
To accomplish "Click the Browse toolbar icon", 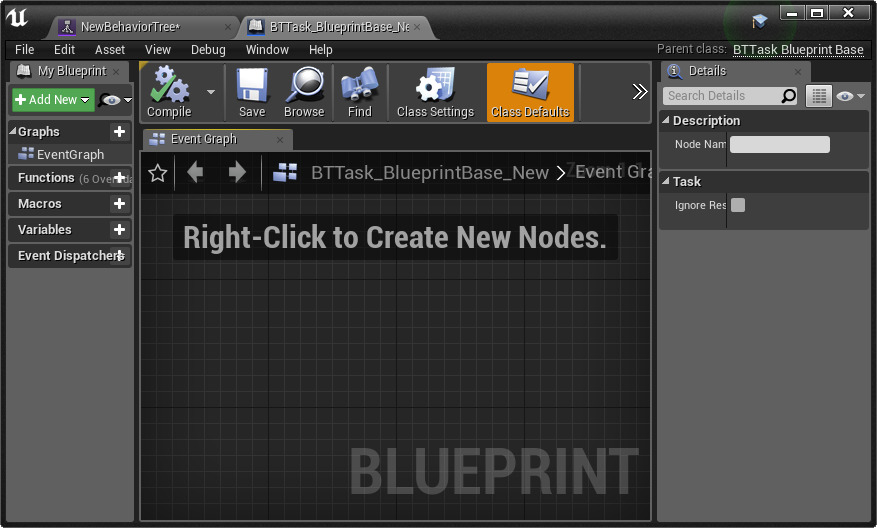I will tap(303, 92).
